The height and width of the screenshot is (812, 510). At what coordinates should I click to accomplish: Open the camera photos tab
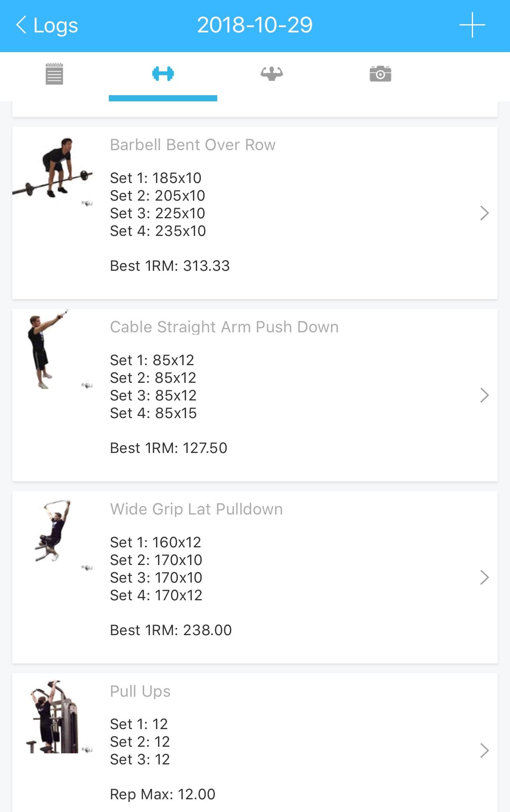pyautogui.click(x=380, y=74)
